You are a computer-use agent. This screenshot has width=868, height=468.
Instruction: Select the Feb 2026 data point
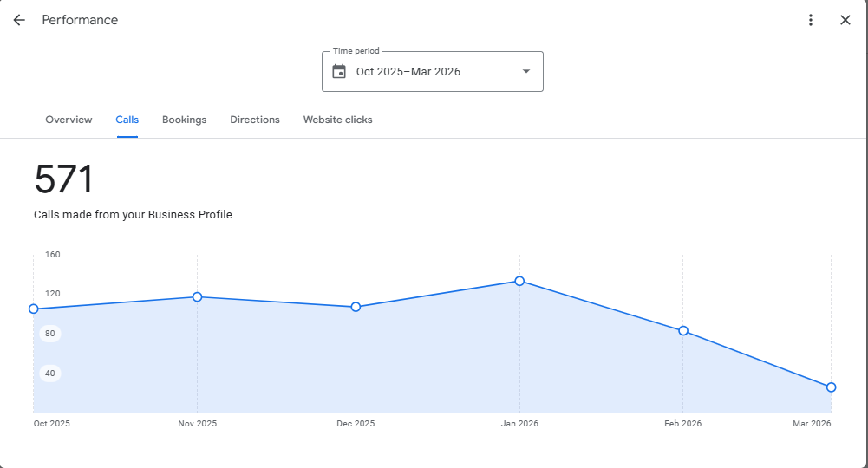pos(683,331)
